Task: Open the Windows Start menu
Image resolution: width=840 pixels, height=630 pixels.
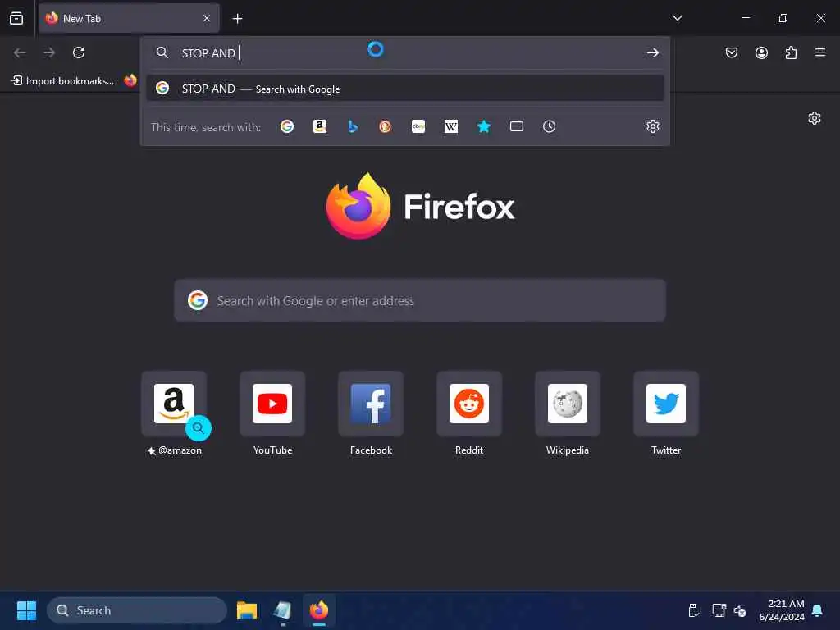Action: [26, 610]
